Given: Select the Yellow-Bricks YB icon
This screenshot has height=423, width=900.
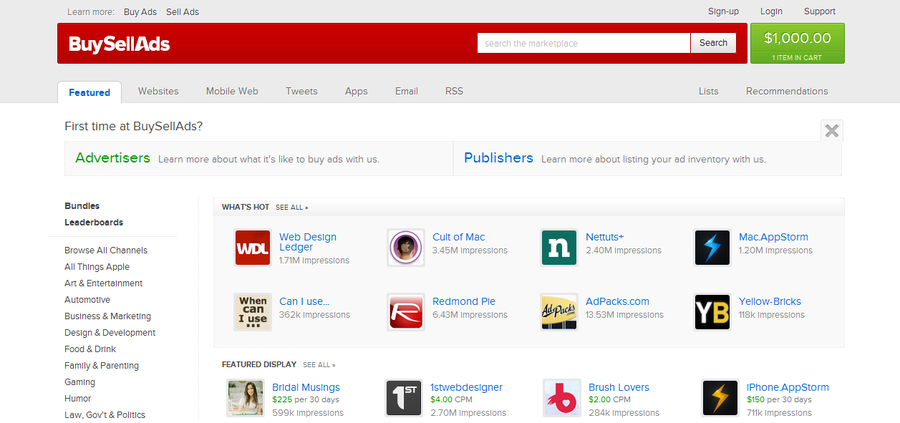Looking at the screenshot, I should (x=712, y=312).
